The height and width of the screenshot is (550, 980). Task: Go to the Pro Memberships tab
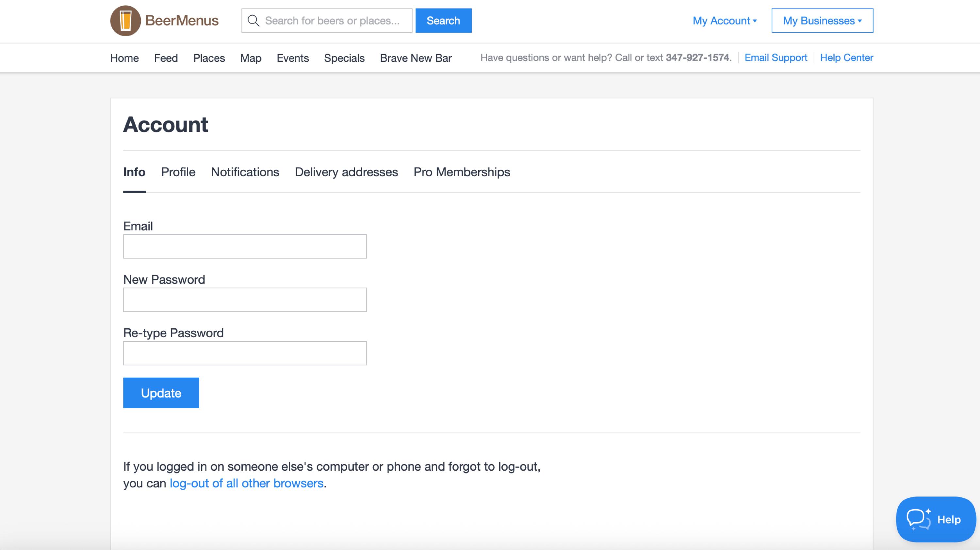pyautogui.click(x=462, y=172)
